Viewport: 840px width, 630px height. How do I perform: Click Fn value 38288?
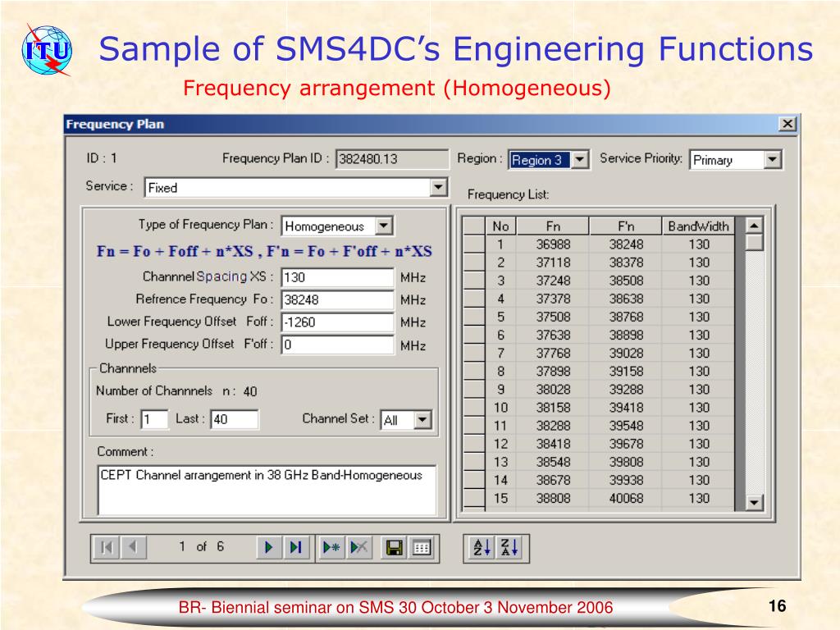point(553,426)
